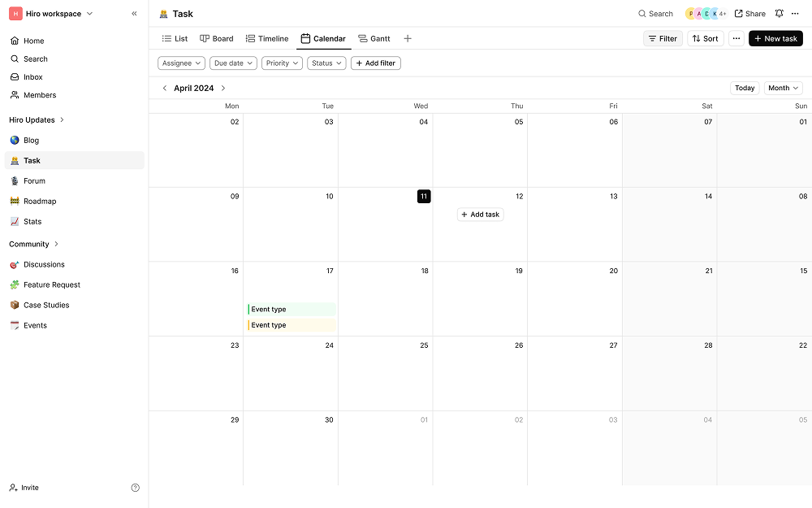Open the help question-mark icon
Image resolution: width=812 pixels, height=508 pixels.
(135, 488)
